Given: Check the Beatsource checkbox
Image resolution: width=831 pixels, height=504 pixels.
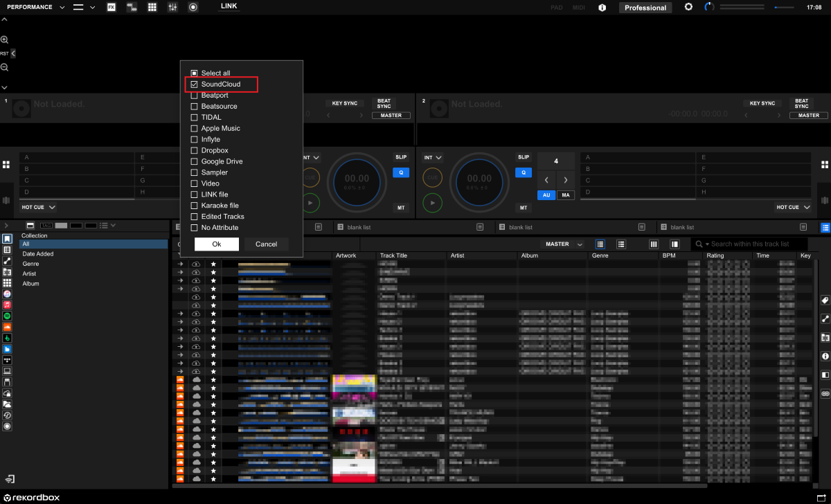Looking at the screenshot, I should [x=195, y=106].
